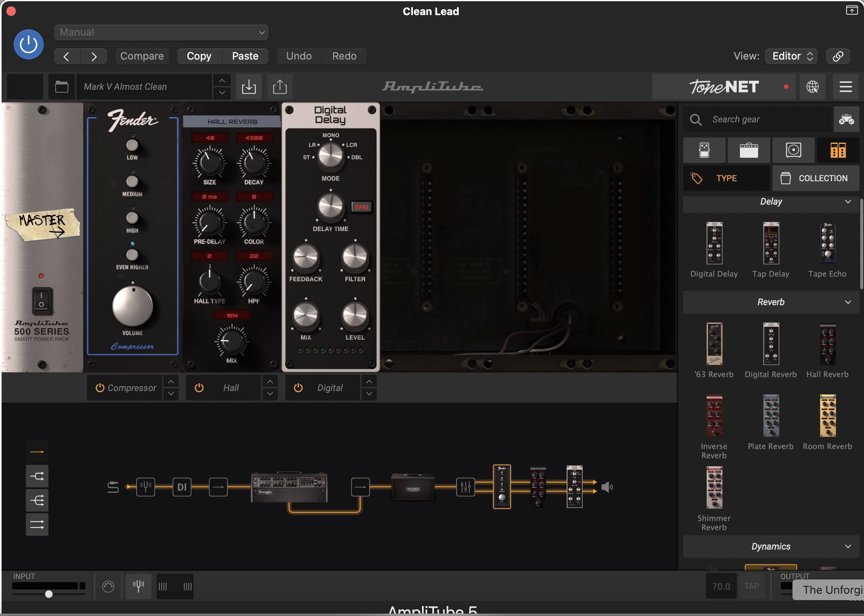The width and height of the screenshot is (864, 616).
Task: Open the tuner in bottom bar
Action: pyautogui.click(x=138, y=586)
